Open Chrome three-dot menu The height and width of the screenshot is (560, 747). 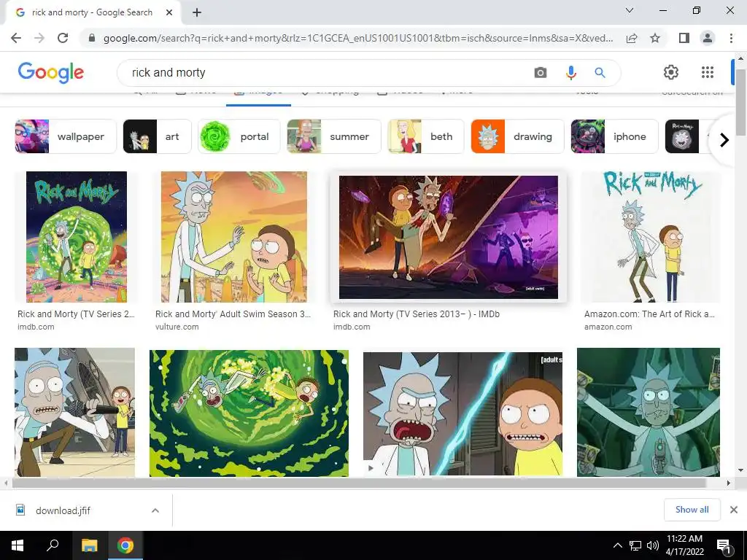[731, 38]
